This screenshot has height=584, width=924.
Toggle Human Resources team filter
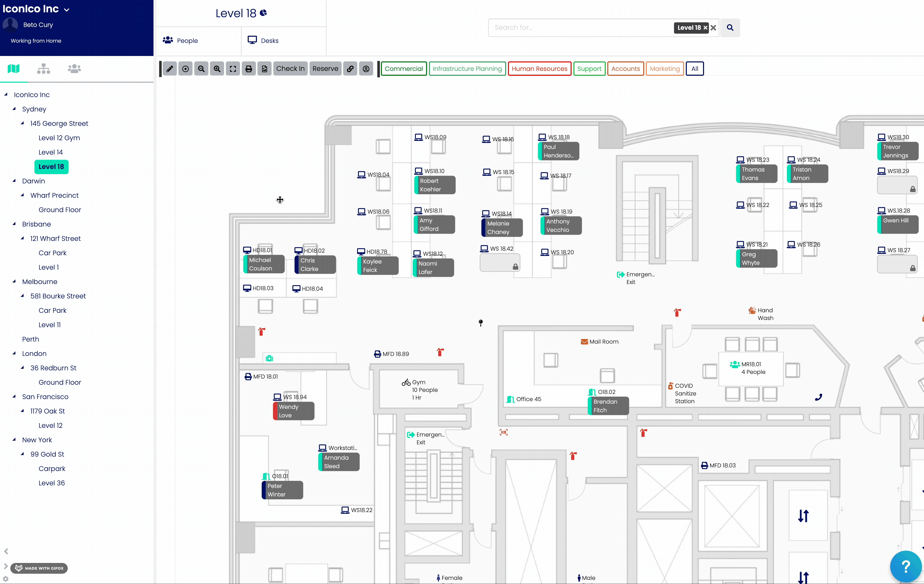coord(539,69)
